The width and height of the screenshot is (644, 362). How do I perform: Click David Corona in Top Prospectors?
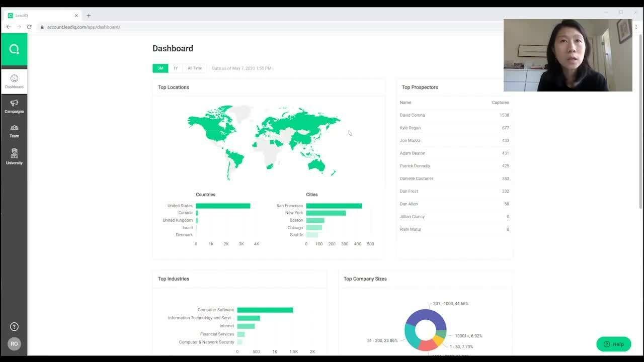coord(412,115)
